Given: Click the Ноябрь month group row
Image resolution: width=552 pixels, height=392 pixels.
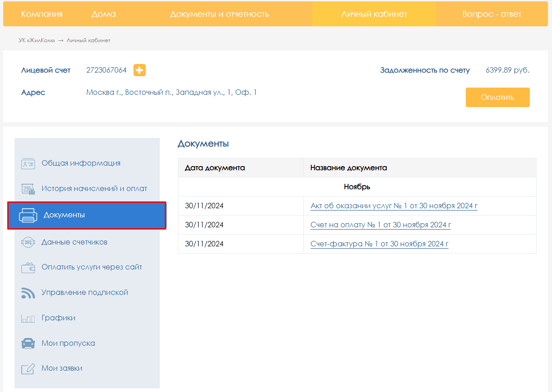Looking at the screenshot, I should pyautogui.click(x=357, y=187).
